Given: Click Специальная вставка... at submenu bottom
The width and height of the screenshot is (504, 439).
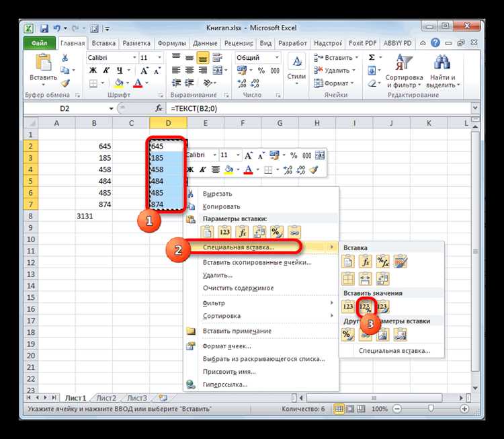Looking at the screenshot, I should point(394,351).
